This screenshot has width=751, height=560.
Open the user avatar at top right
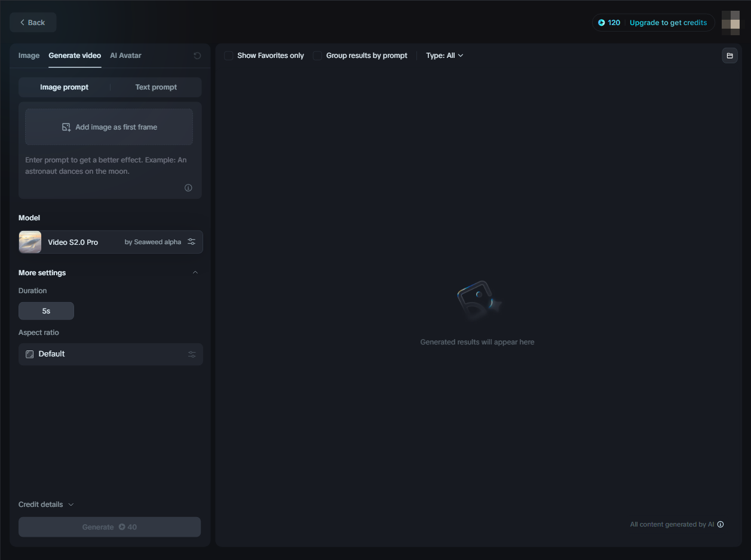[x=731, y=23]
